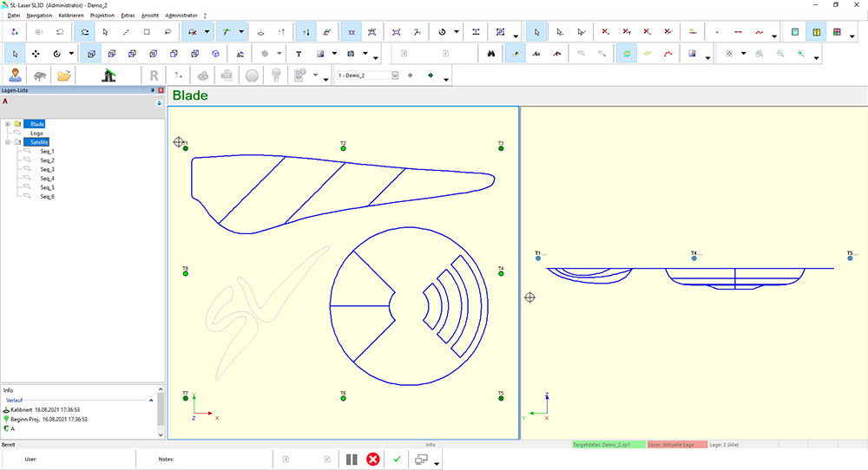Image resolution: width=868 pixels, height=470 pixels.
Task: Click the binoculars search icon
Action: click(491, 54)
